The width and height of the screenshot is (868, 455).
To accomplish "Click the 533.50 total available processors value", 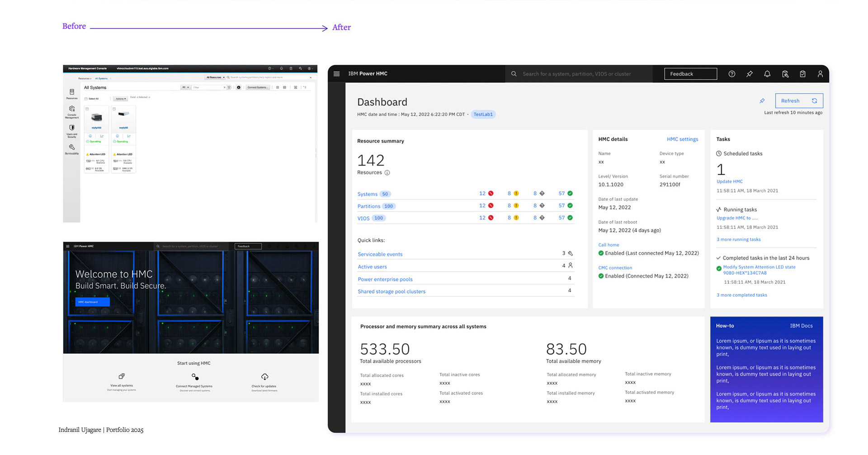I will point(385,349).
